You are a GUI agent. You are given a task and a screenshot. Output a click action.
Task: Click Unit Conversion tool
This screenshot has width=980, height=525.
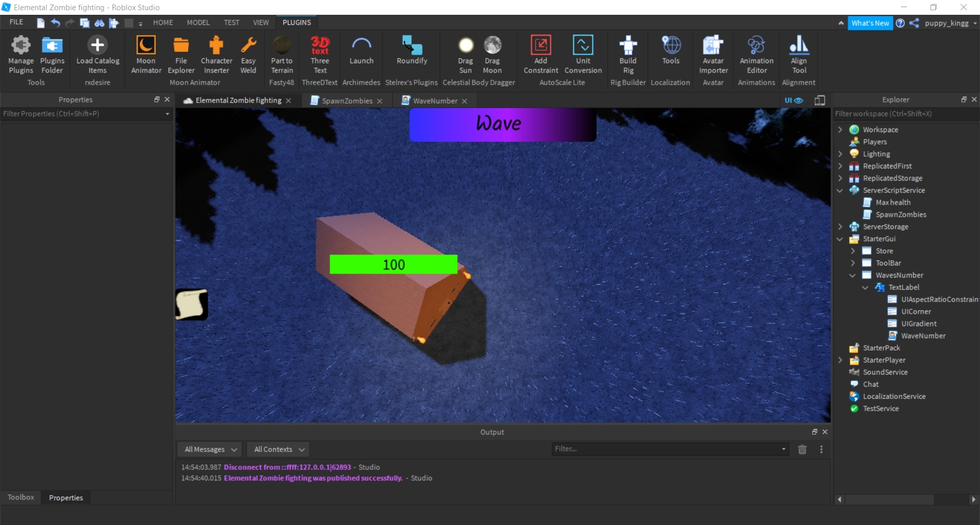[583, 55]
